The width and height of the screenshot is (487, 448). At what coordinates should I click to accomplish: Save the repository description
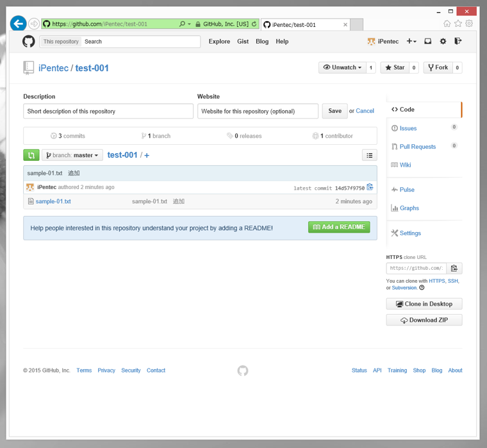pos(334,111)
